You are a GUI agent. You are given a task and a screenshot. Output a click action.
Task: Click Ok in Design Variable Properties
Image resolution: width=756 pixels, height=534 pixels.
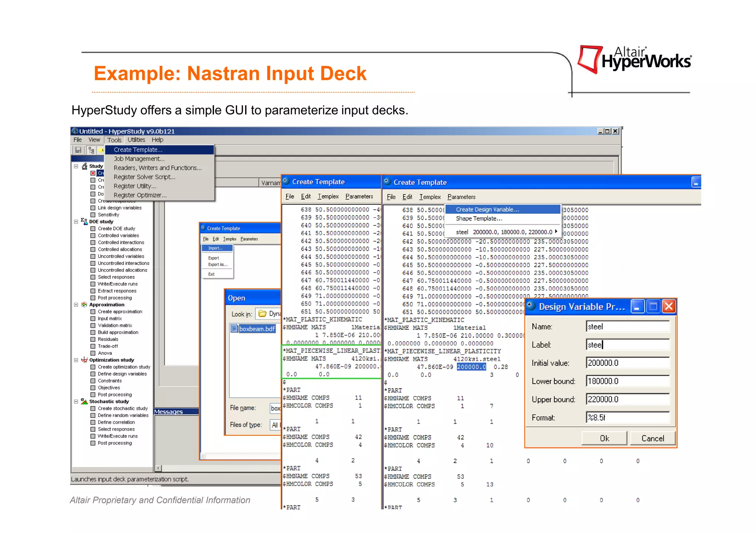604,438
